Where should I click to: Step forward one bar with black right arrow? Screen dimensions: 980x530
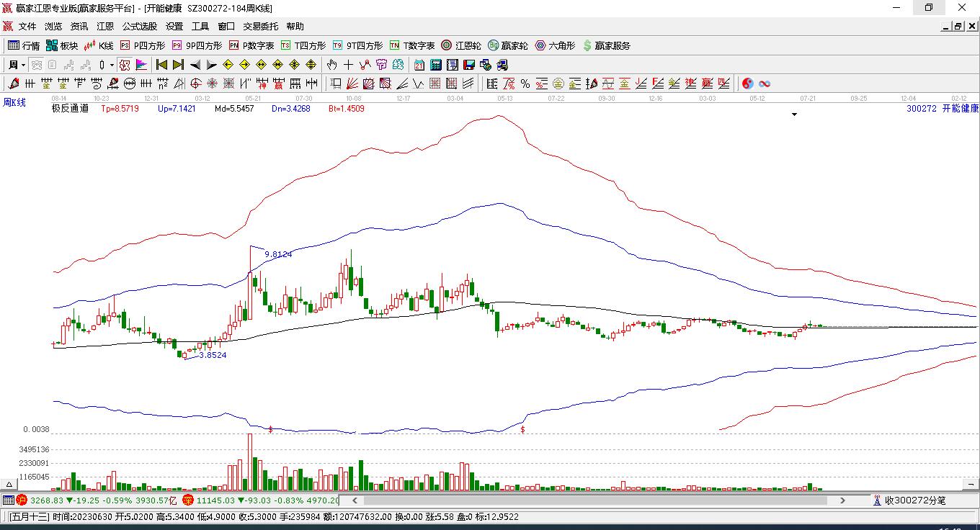pyautogui.click(x=212, y=65)
